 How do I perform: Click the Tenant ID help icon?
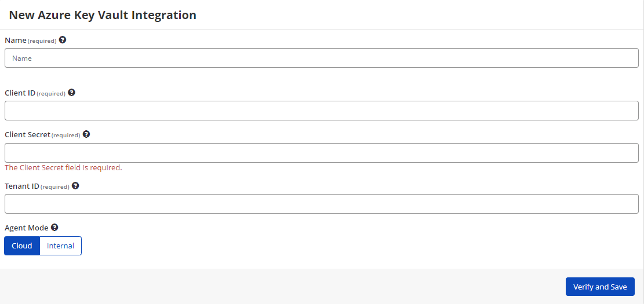tap(75, 186)
